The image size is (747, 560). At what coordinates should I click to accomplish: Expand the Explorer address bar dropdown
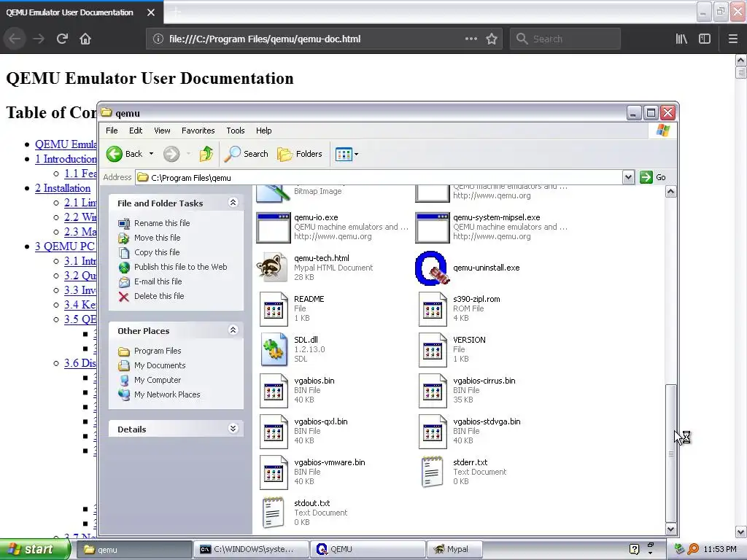[628, 178]
